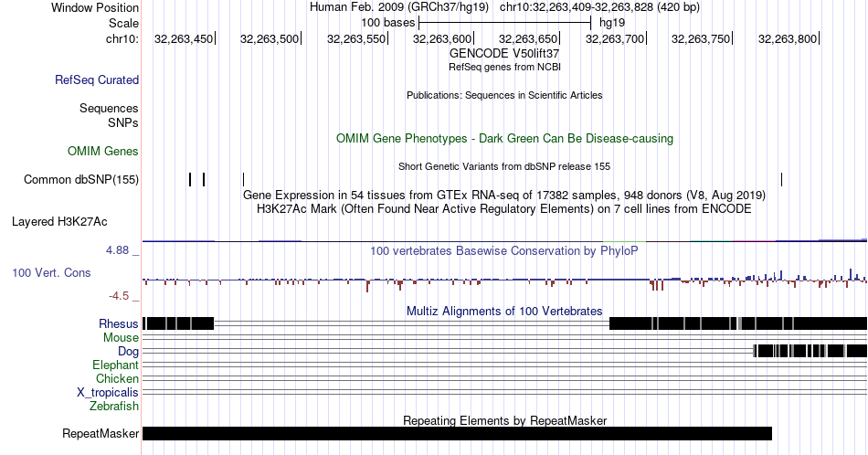Select the Mouse species label

[x=121, y=338]
